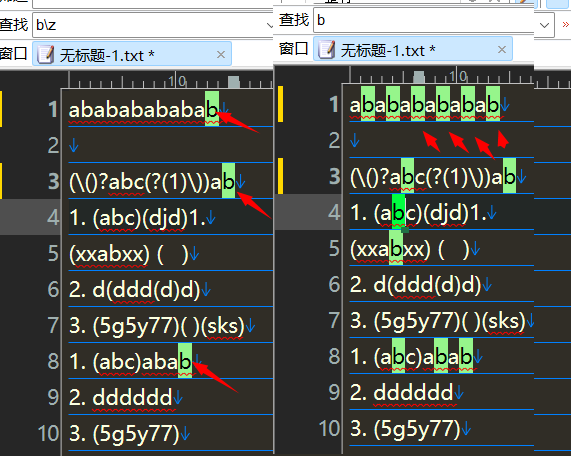The image size is (571, 456).
Task: Click the find field containing only b
Action: [433, 20]
